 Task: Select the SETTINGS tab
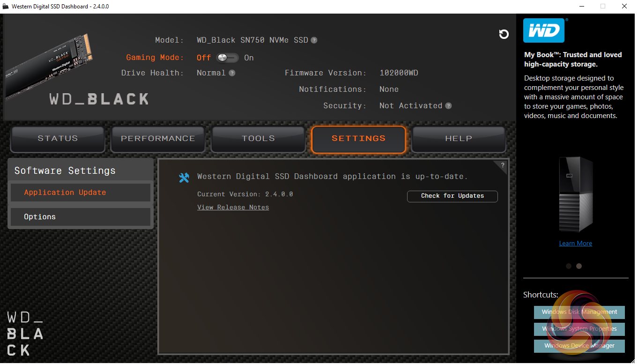(358, 139)
